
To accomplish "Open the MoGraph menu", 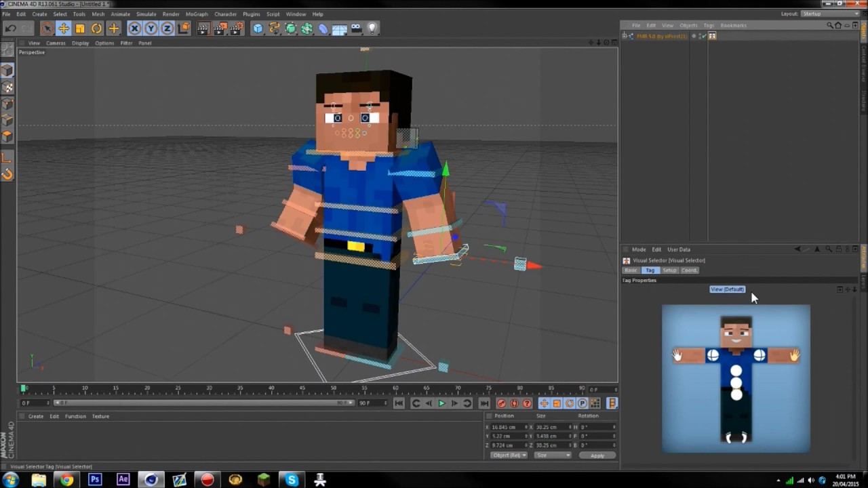I will [x=197, y=14].
